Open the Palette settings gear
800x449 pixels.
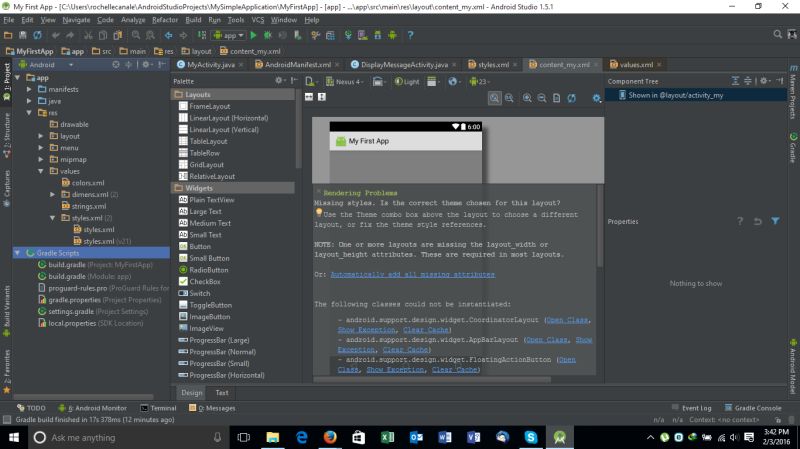tap(279, 81)
